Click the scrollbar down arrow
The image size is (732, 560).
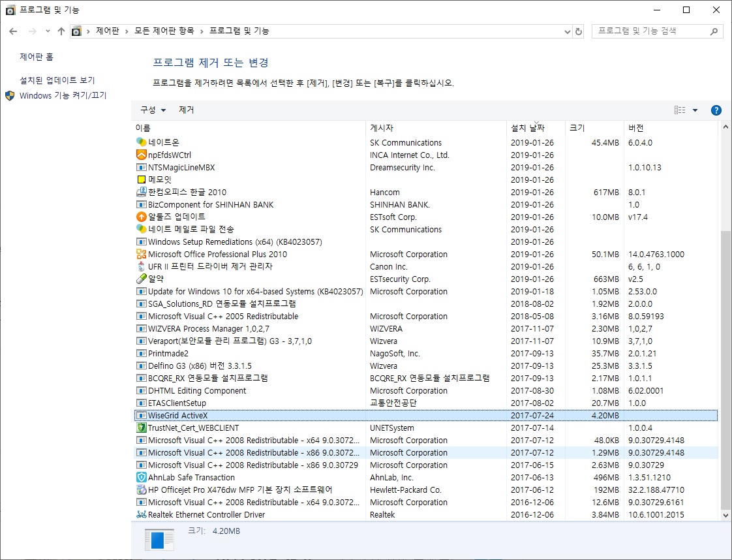[x=725, y=516]
